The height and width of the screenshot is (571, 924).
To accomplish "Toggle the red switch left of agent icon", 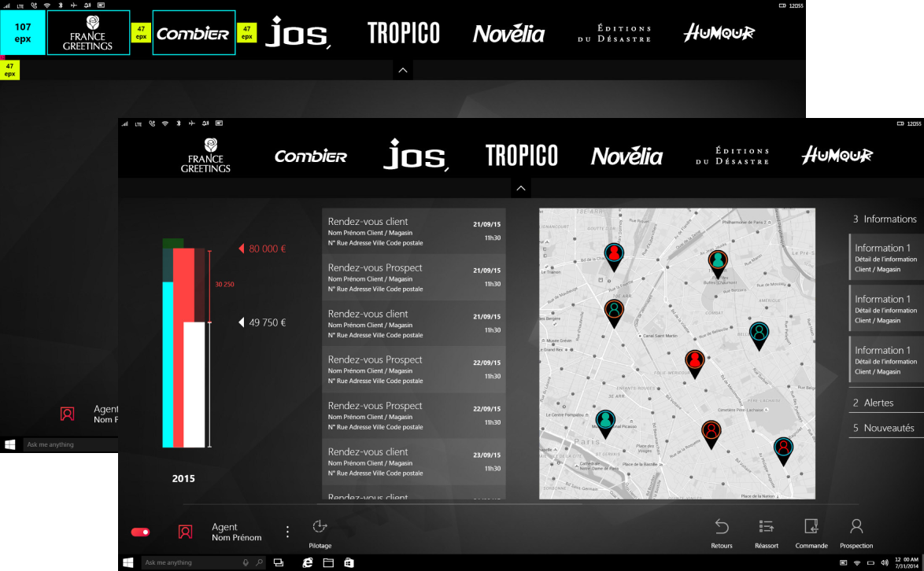I will click(140, 532).
